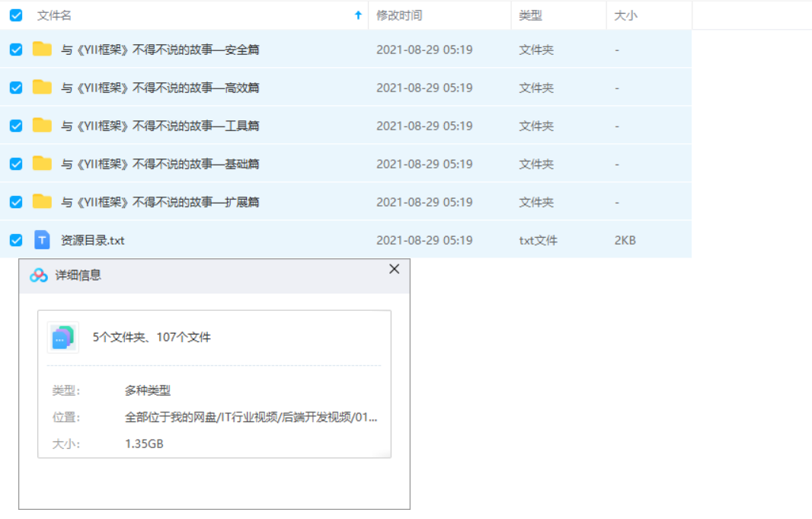This screenshot has height=519, width=812.
Task: Click the modified time of 工具篇 row
Action: point(424,126)
